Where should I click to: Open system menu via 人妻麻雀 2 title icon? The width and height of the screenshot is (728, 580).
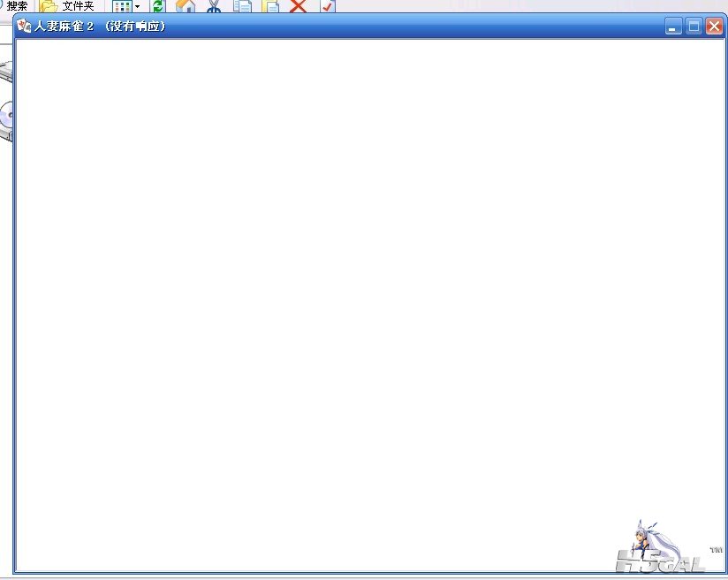[x=24, y=26]
